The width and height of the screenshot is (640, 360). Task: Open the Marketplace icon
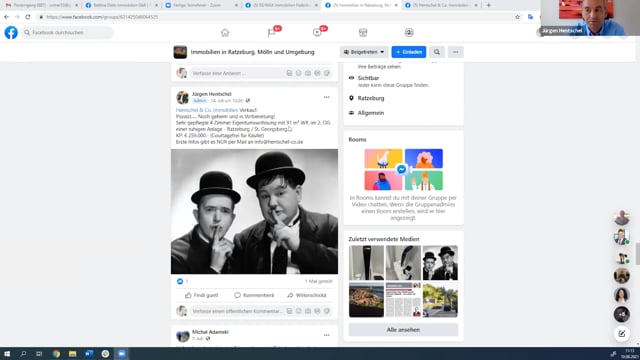pos(363,33)
